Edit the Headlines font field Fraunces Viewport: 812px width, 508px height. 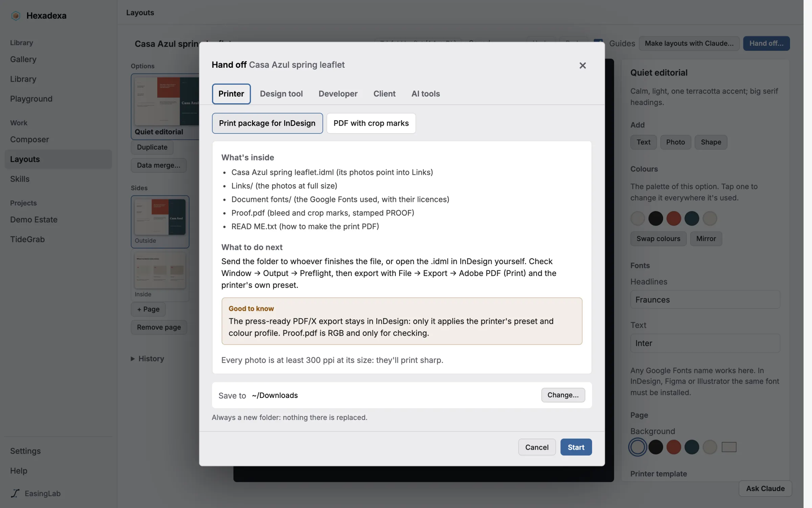pyautogui.click(x=705, y=300)
